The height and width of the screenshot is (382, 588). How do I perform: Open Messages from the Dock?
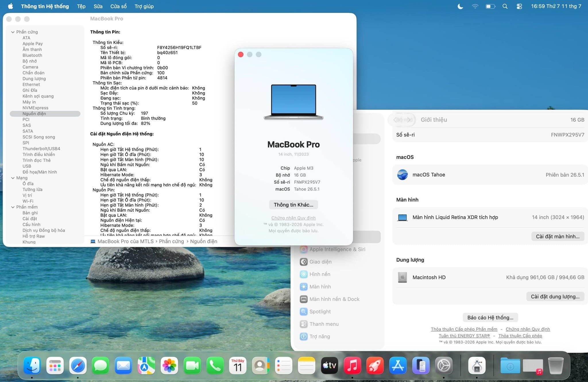pos(100,365)
